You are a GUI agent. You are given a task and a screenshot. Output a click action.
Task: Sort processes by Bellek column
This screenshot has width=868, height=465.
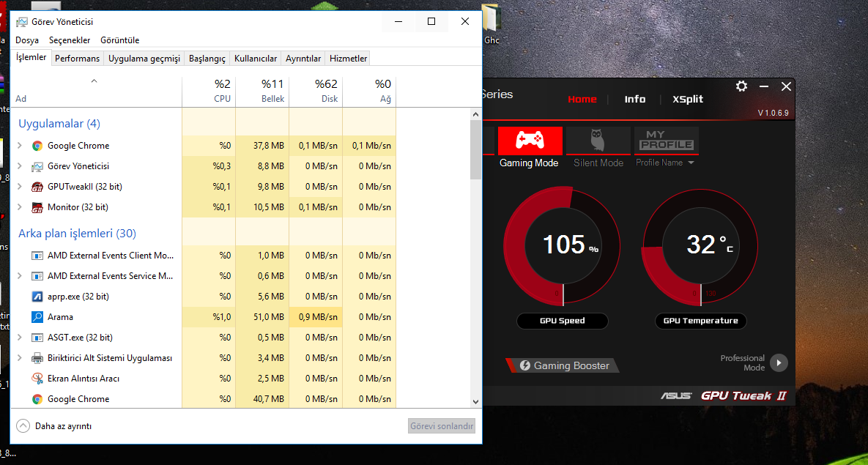(x=262, y=92)
